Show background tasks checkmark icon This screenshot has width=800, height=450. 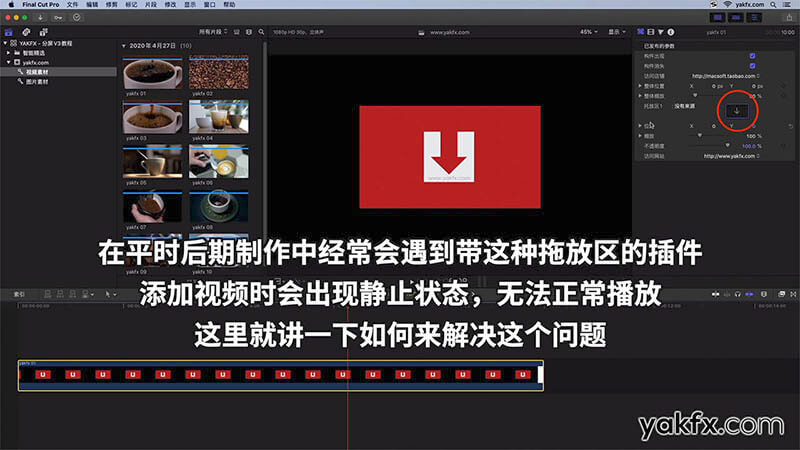coord(77,17)
